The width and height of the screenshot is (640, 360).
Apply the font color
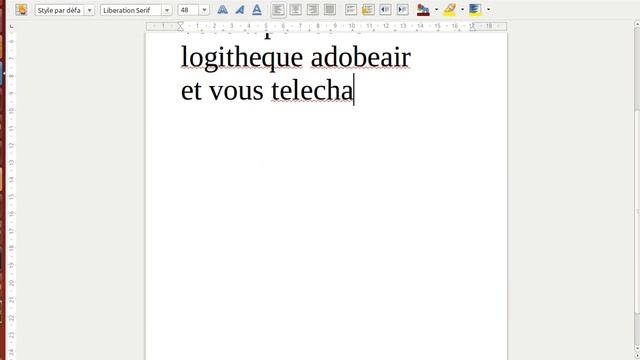pos(423,10)
